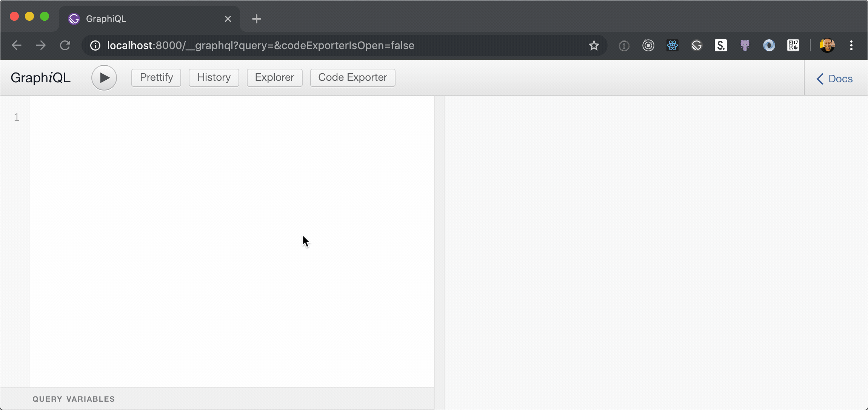Open the concentric circles target extension

[x=648, y=45]
